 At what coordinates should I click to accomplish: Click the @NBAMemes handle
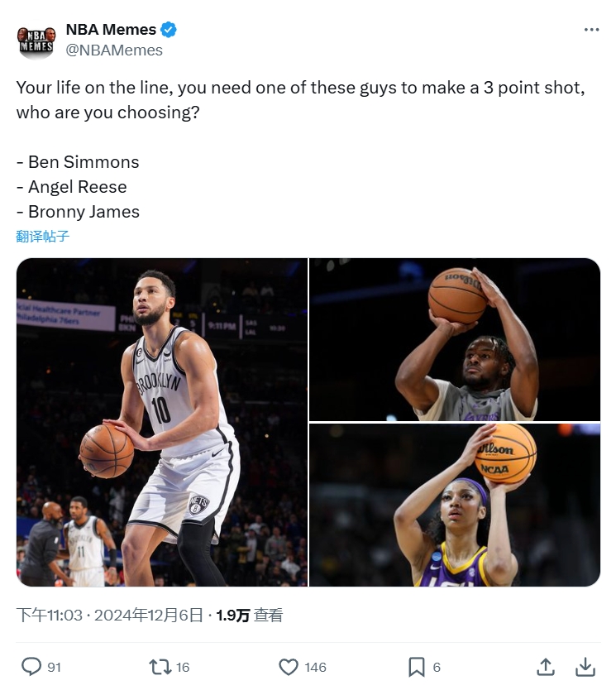pos(114,50)
